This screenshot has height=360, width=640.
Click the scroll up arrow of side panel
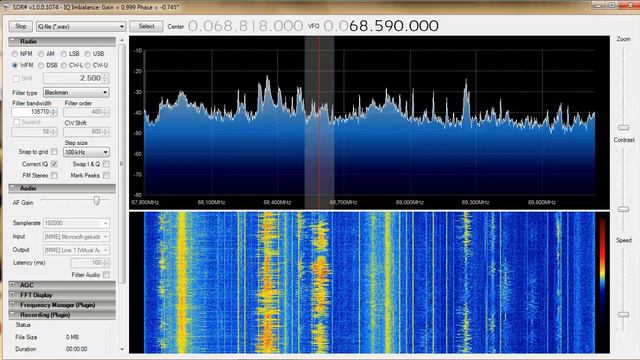(x=122, y=40)
